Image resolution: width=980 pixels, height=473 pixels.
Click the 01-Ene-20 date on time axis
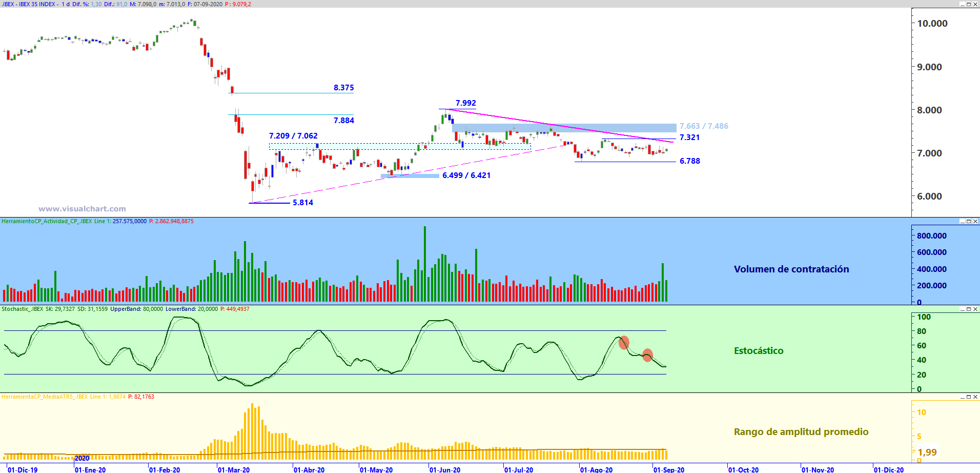90,470
